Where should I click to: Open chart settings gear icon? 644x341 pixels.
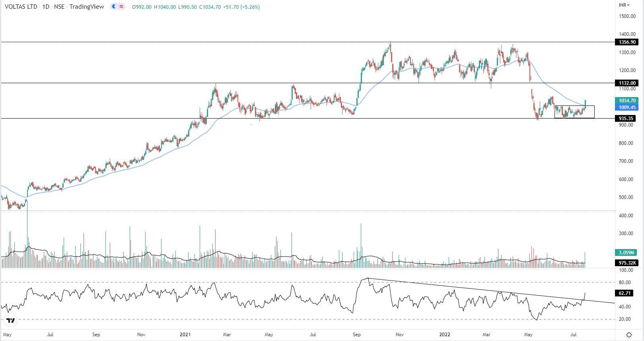[x=629, y=334]
